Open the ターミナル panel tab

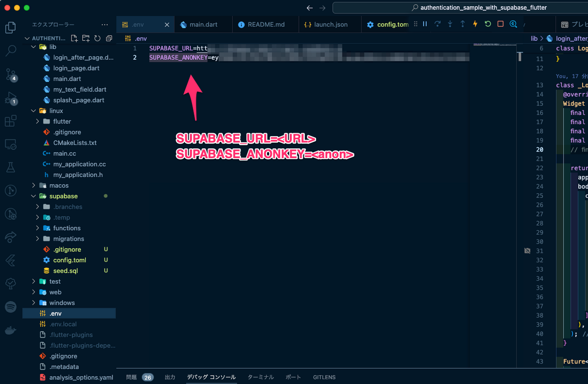pos(260,377)
